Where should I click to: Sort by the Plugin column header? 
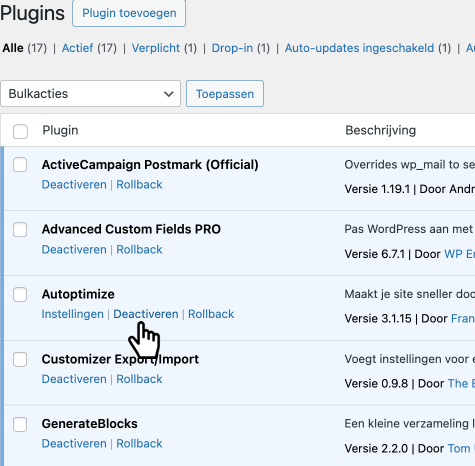pyautogui.click(x=60, y=130)
